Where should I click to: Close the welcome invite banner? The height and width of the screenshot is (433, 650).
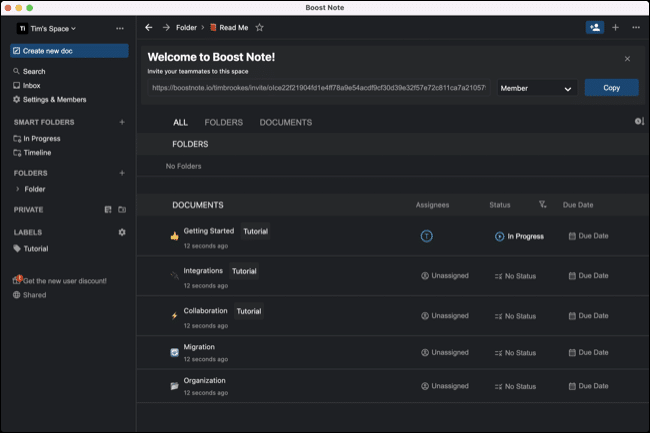[x=627, y=59]
